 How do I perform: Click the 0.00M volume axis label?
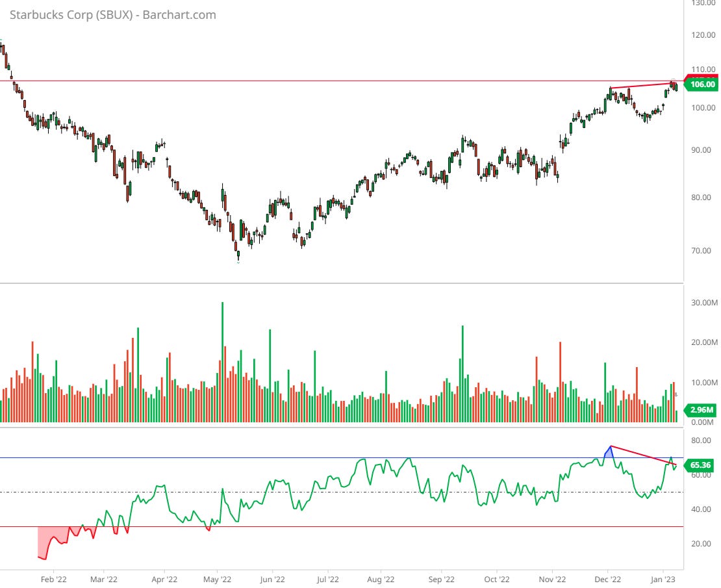tap(702, 422)
